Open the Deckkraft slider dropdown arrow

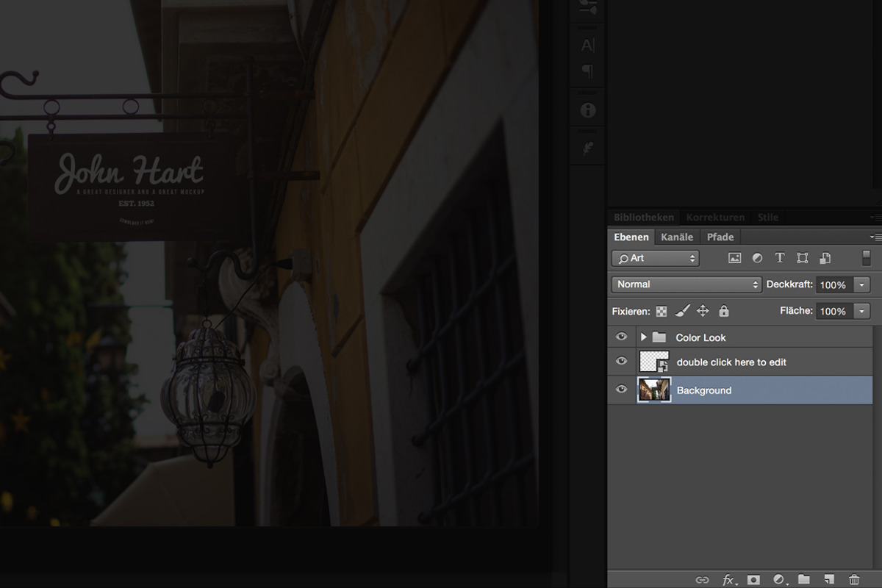[862, 284]
